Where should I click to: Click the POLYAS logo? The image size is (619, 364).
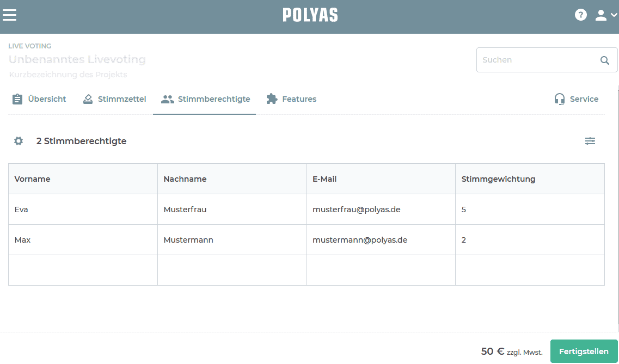click(310, 15)
